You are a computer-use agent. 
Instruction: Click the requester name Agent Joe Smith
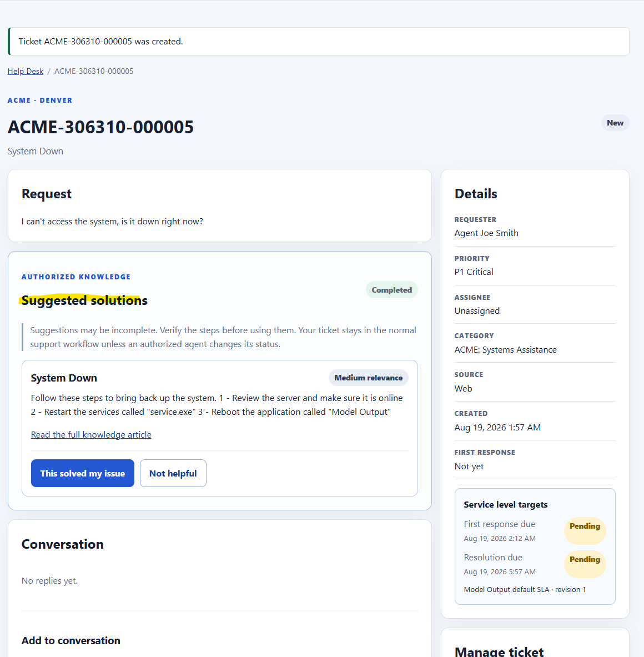(486, 233)
